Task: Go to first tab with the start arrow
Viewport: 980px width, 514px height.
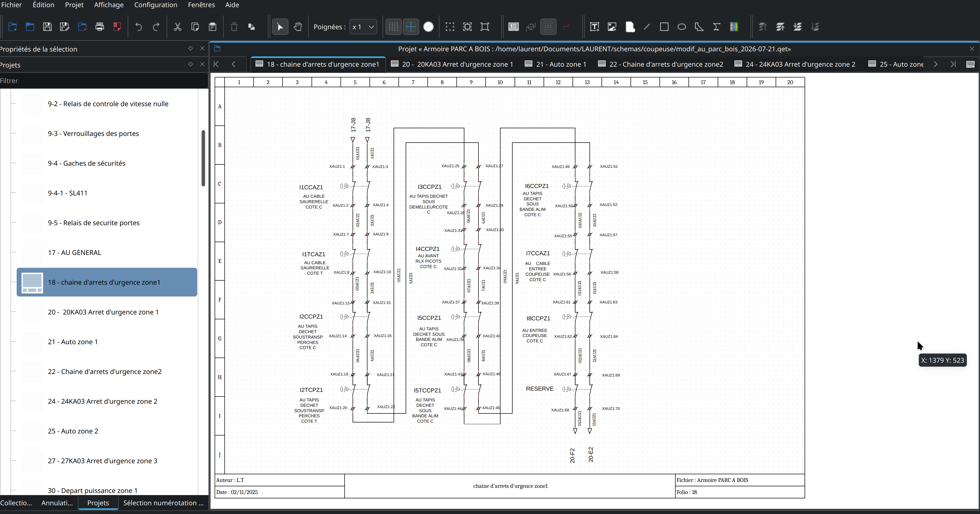Action: [x=216, y=64]
